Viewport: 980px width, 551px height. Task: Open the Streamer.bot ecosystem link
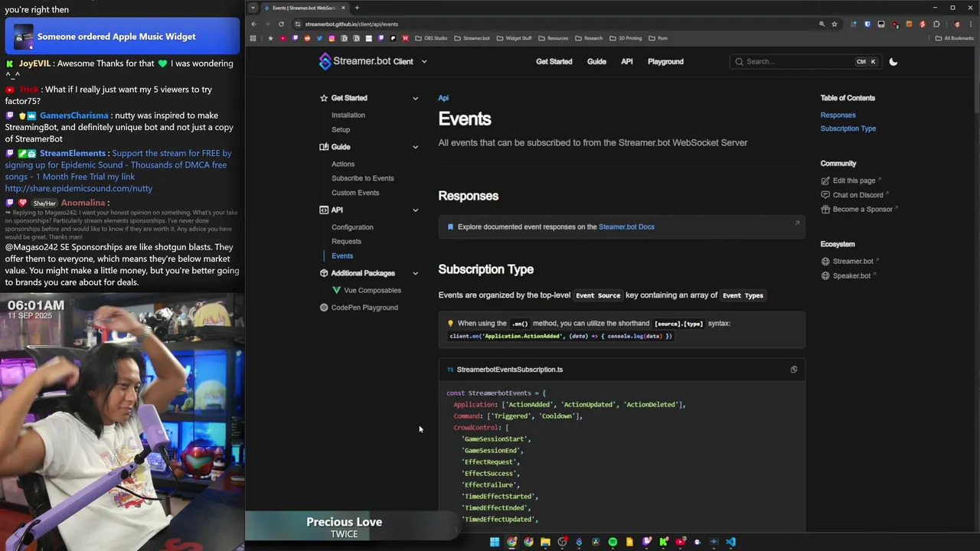853,261
